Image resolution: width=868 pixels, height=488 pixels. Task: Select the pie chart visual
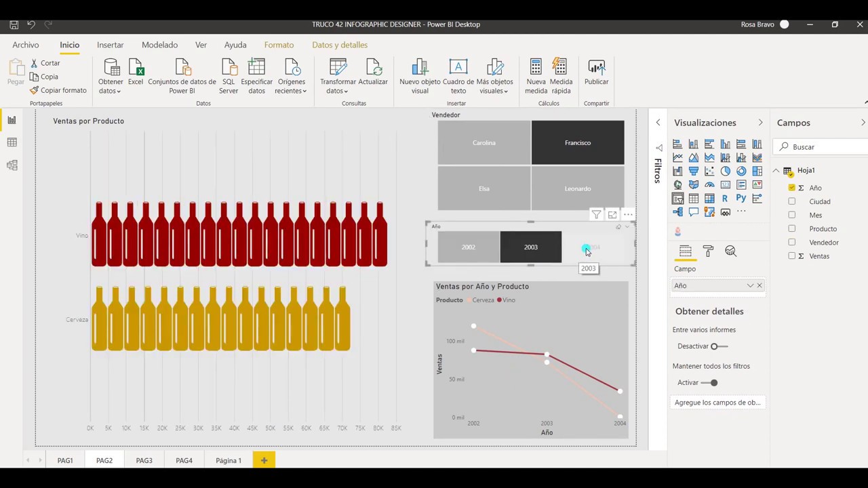[726, 171]
